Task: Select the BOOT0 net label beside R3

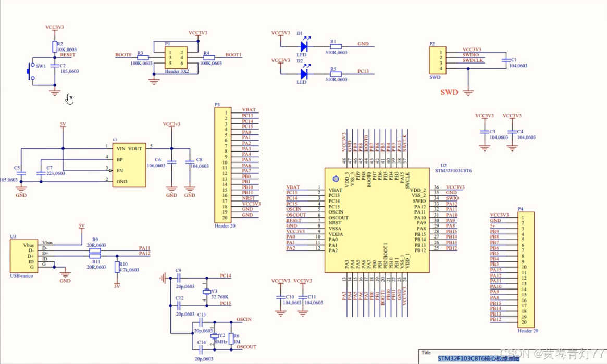Action: click(x=123, y=55)
